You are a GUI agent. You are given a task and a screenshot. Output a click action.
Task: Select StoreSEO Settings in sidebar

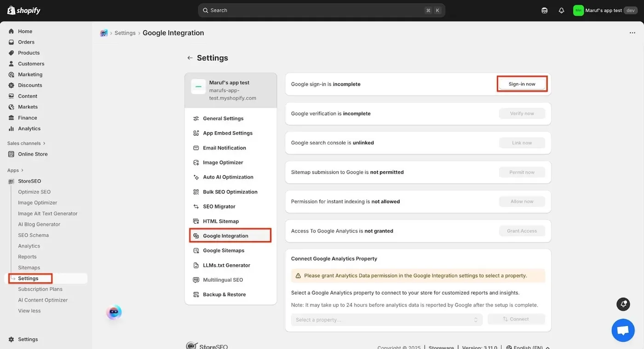click(x=46, y=279)
